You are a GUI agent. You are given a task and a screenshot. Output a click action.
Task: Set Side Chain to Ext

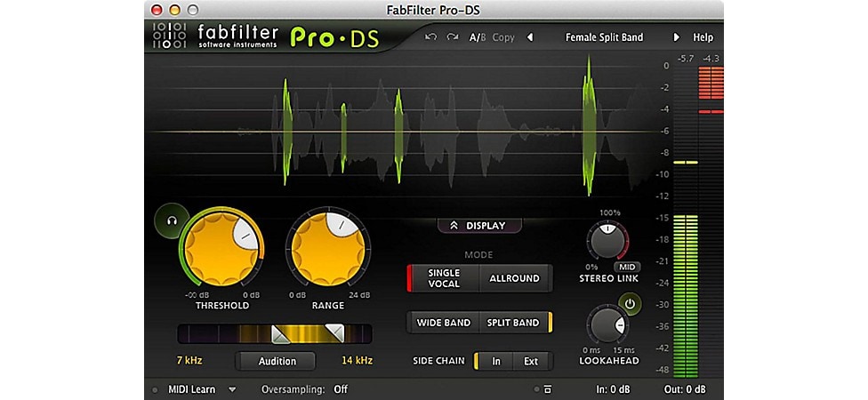pos(531,361)
